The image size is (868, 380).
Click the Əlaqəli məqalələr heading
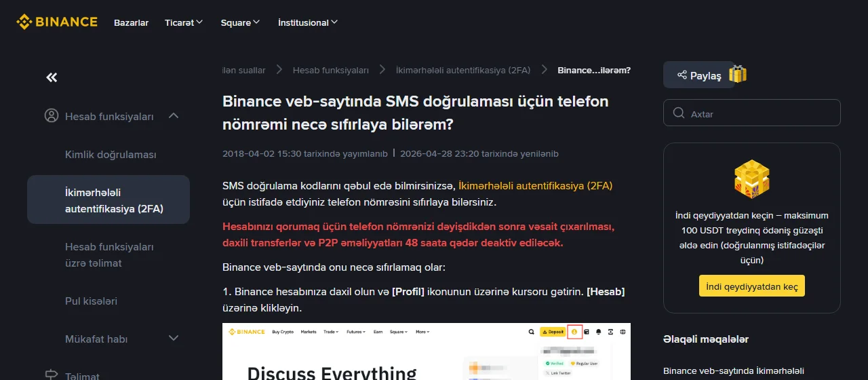706,339
